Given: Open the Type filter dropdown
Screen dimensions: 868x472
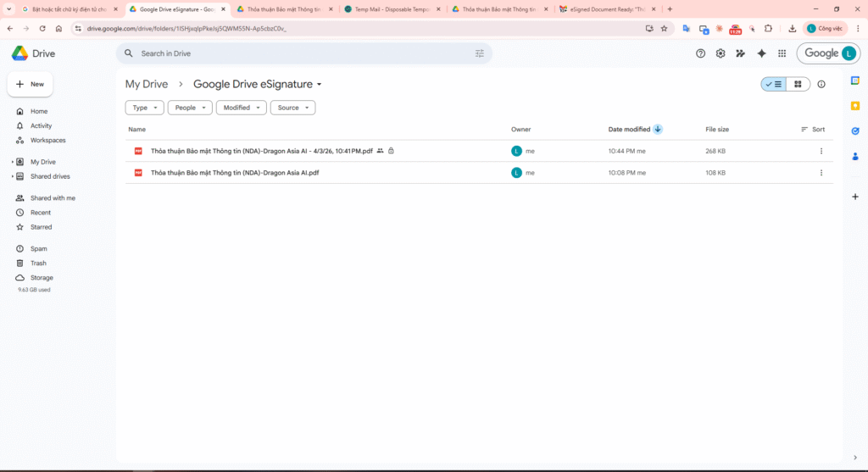Looking at the screenshot, I should 144,108.
